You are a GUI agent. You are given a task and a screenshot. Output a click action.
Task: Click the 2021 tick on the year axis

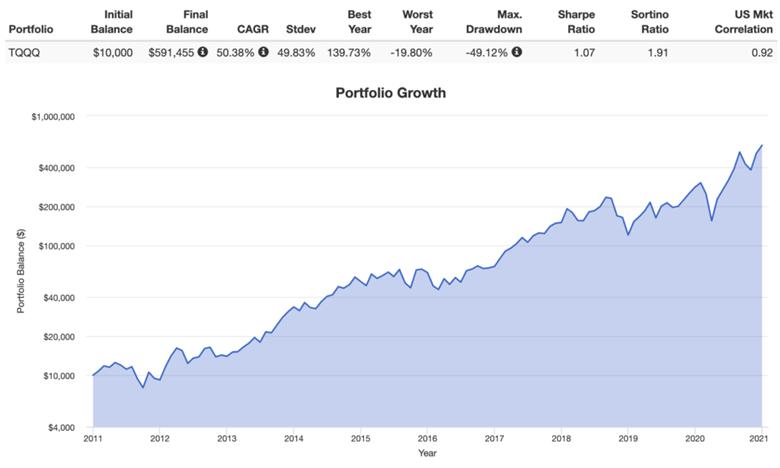[x=761, y=438]
